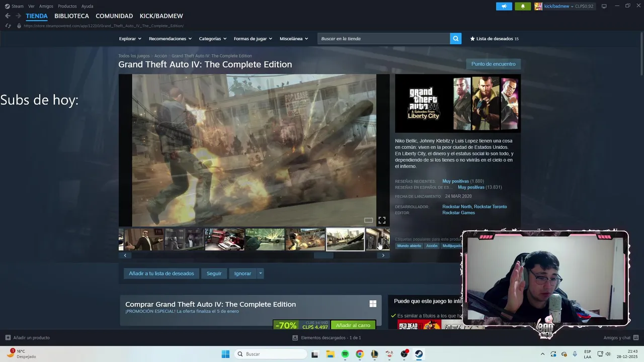Image resolution: width=644 pixels, height=362 pixels.
Task: Open the Friends and Chat icon
Action: coord(636,337)
